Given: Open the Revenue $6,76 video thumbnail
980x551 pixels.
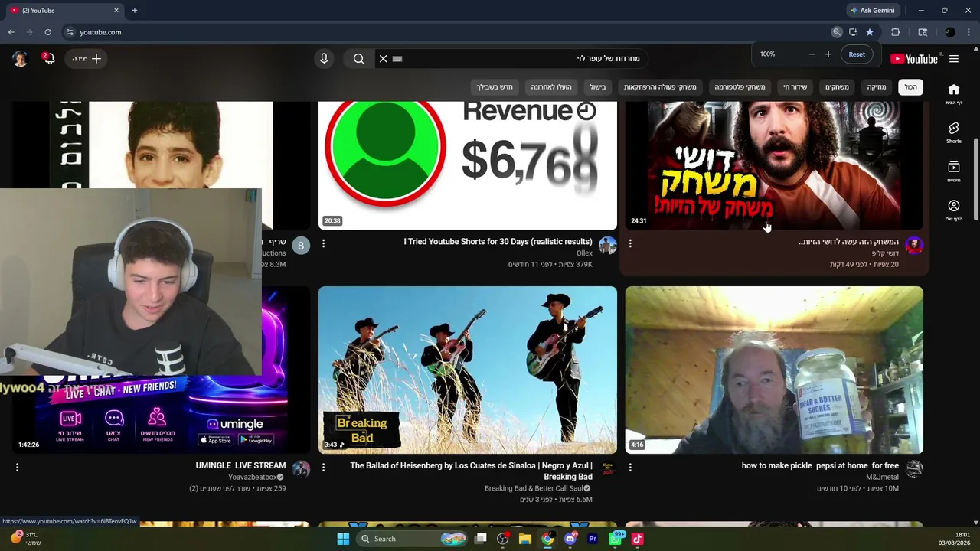Looking at the screenshot, I should [x=468, y=165].
